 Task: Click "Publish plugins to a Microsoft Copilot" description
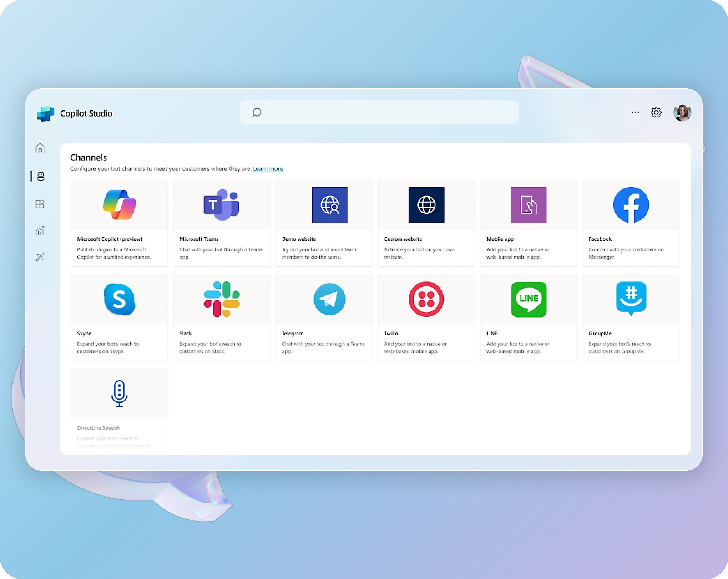click(x=114, y=253)
